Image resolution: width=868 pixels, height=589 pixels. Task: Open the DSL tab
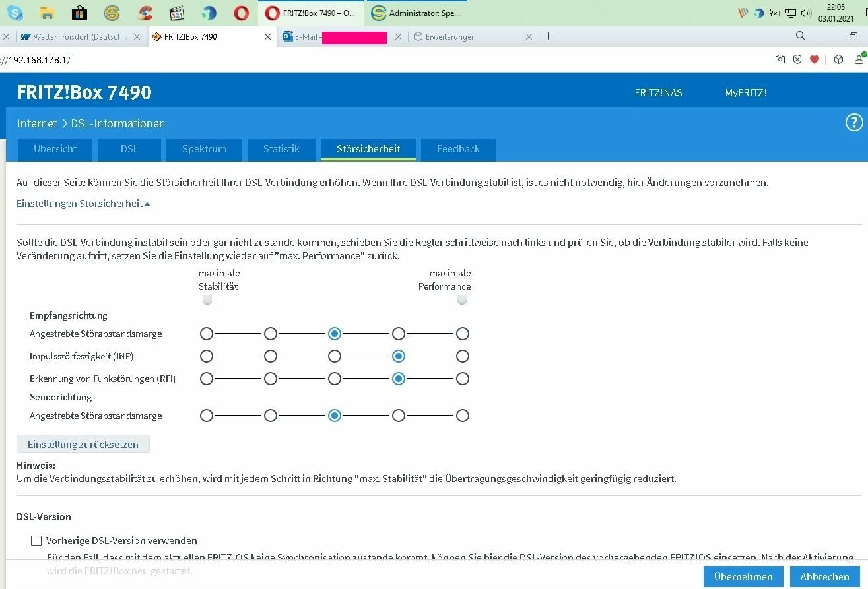(129, 149)
